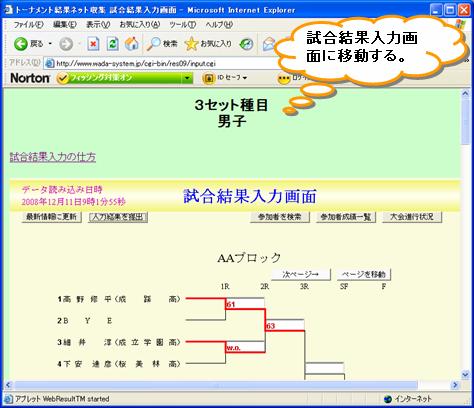Click 大会進行状況 button
Image resolution: width=474 pixels, height=408 pixels.
pyautogui.click(x=412, y=217)
